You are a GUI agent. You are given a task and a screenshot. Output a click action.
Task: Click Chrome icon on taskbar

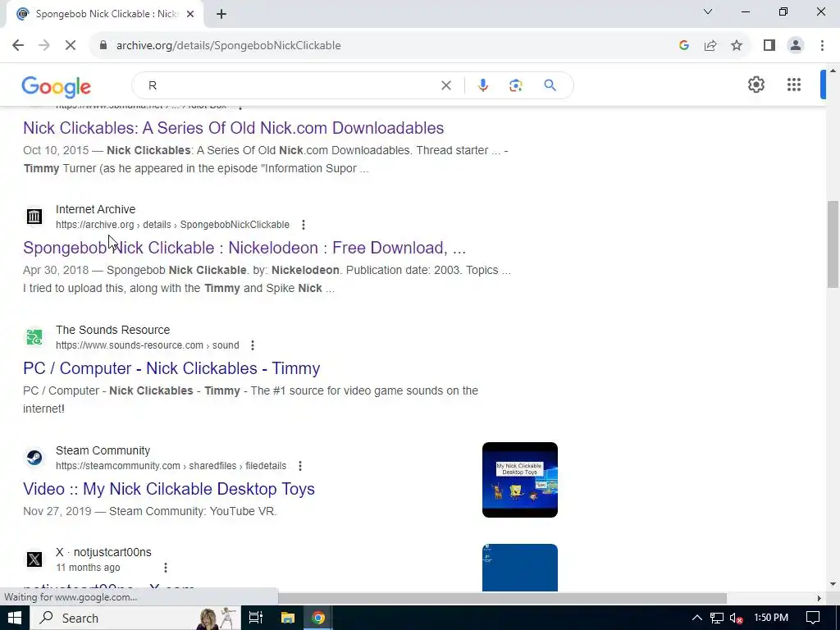pyautogui.click(x=318, y=619)
